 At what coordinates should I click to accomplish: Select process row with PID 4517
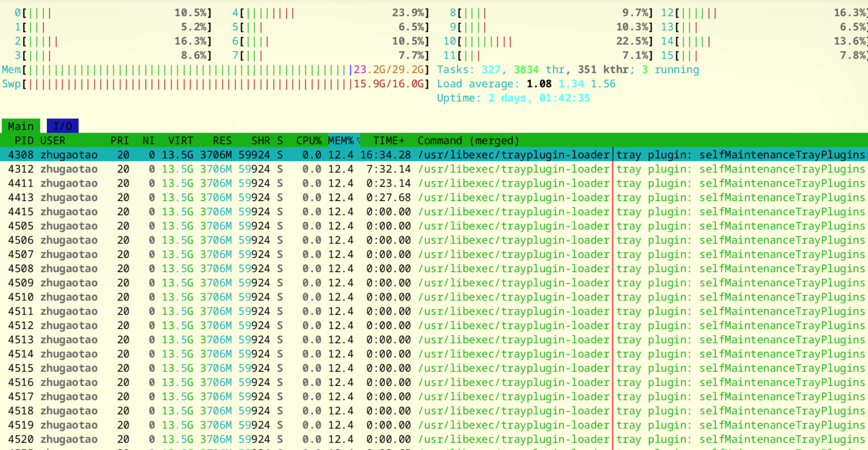coord(434,396)
